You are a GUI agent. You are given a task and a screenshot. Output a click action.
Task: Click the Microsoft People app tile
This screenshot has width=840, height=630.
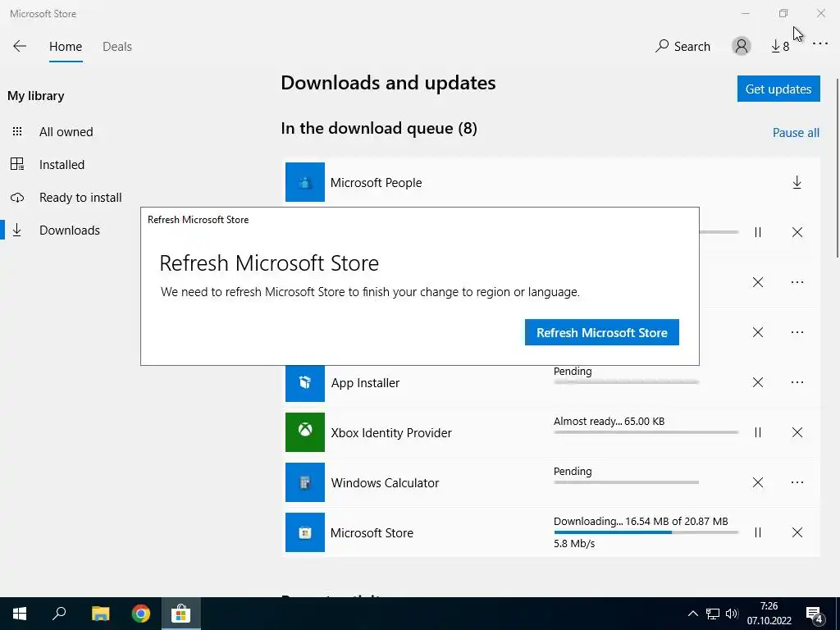pyautogui.click(x=305, y=182)
